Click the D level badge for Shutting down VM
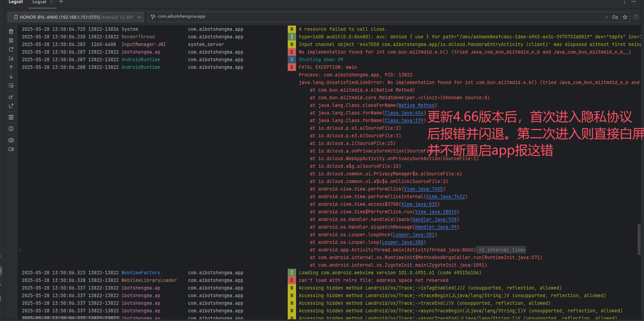 [x=292, y=59]
